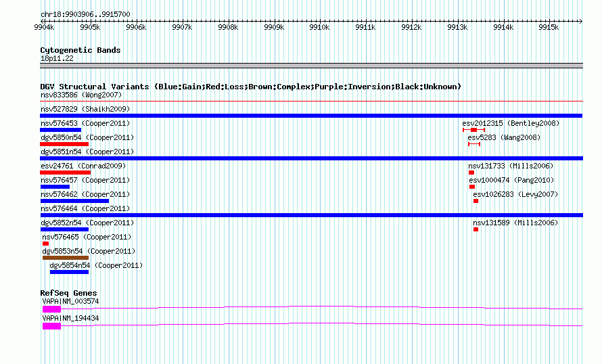Click the red square under nsv131589
This screenshot has width=602, height=364.
click(x=476, y=229)
